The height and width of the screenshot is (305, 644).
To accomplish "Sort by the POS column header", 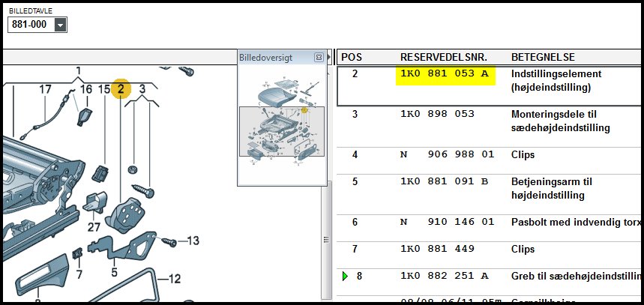I will click(x=352, y=57).
